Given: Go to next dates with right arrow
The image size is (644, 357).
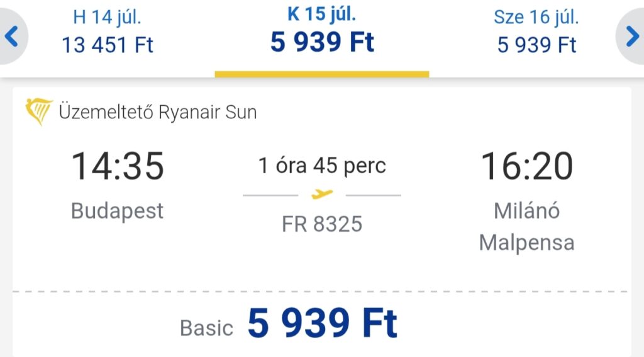Looking at the screenshot, I should pyautogui.click(x=632, y=36).
